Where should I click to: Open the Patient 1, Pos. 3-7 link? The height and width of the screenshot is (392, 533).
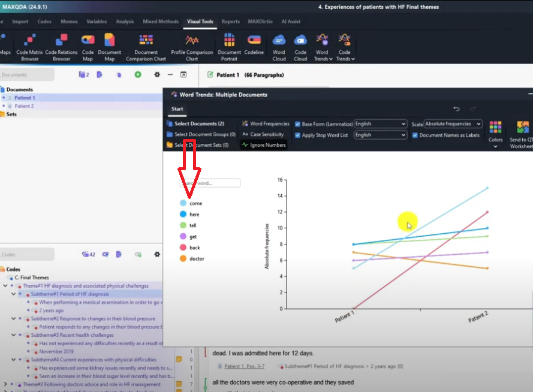click(x=244, y=366)
